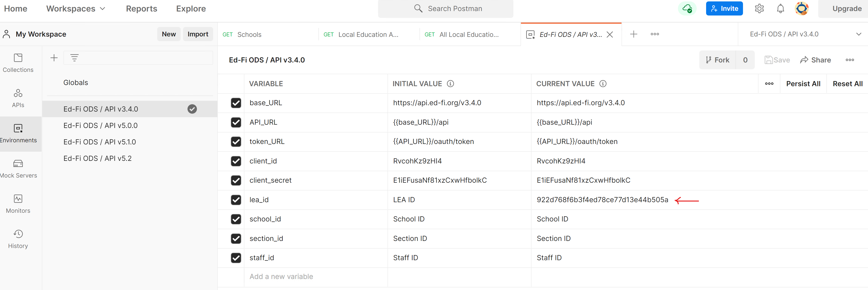Image resolution: width=868 pixels, height=290 pixels.
Task: Select Ed-Fi ODS / API v5.2 environment
Action: click(x=130, y=159)
